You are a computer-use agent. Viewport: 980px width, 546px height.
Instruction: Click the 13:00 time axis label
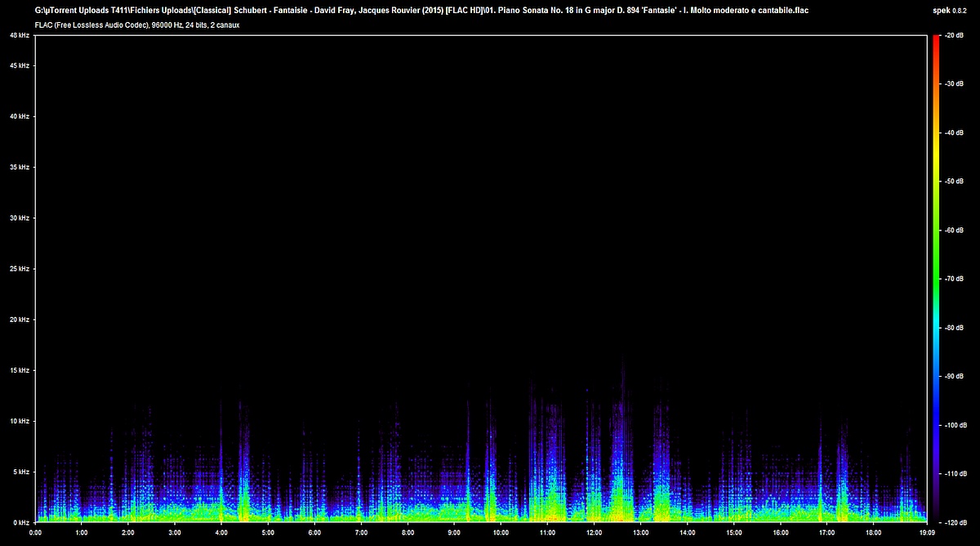(641, 533)
